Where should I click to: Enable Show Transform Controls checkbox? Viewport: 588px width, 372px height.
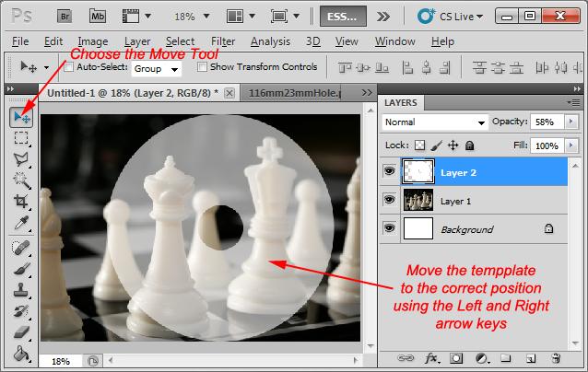(x=202, y=67)
